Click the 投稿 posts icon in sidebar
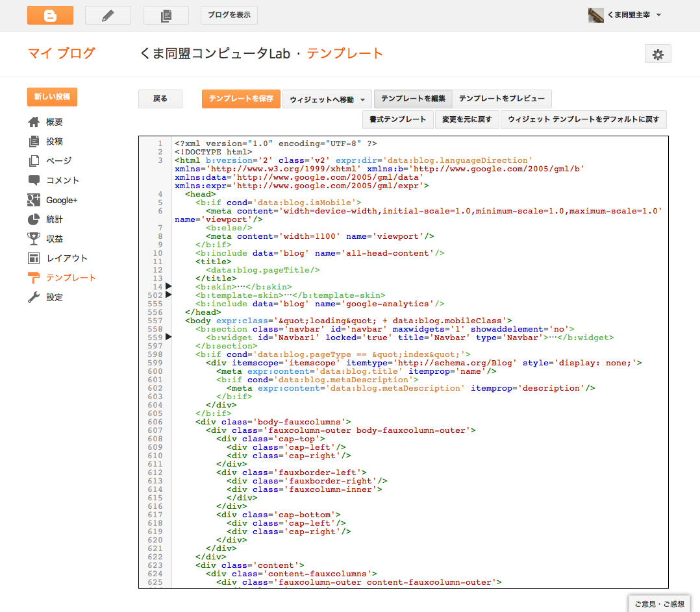 pos(34,141)
